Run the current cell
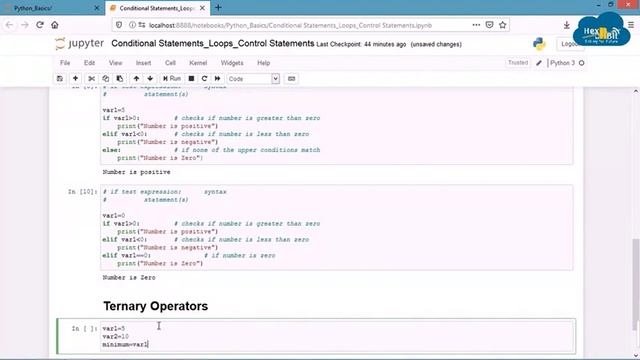 click(172, 78)
